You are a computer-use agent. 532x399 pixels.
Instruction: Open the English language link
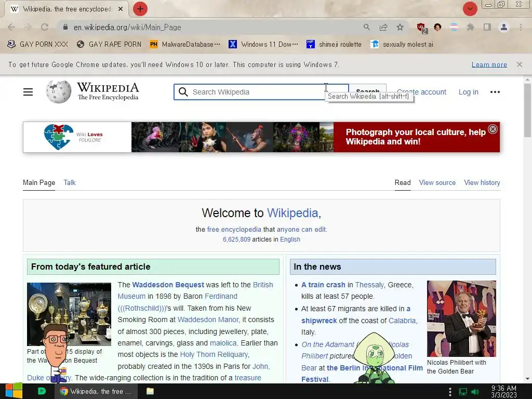(290, 239)
